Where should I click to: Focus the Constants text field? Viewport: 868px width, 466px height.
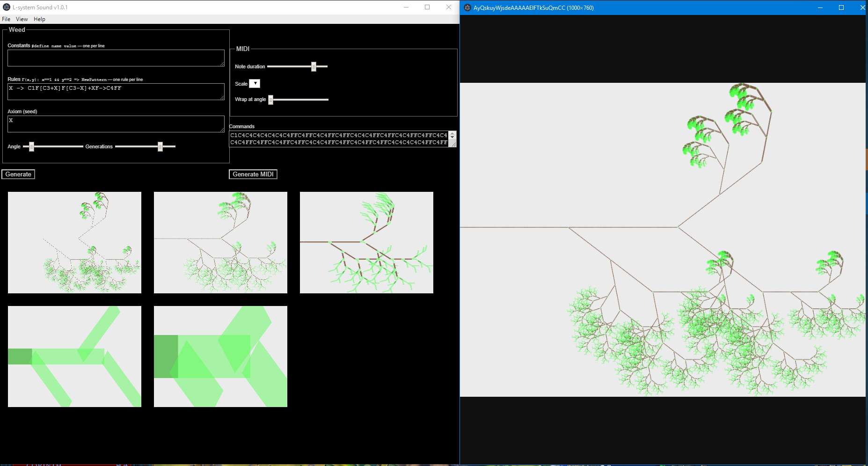point(116,58)
